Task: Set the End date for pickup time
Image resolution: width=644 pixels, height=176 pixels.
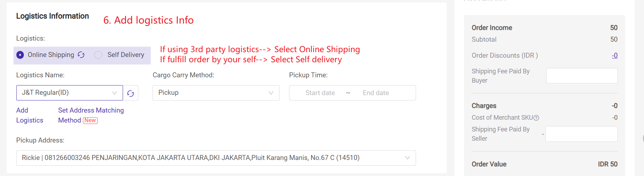Action: 376,93
